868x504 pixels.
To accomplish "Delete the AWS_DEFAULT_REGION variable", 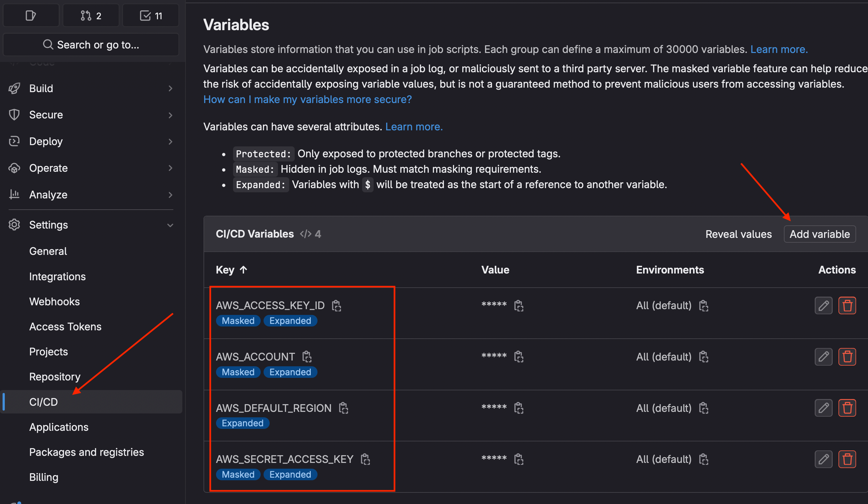I will tap(847, 408).
